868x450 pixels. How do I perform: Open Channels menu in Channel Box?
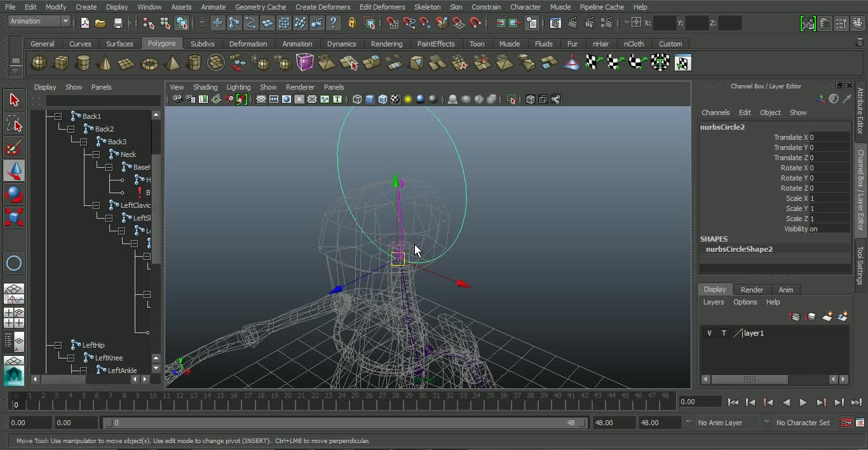pos(715,112)
